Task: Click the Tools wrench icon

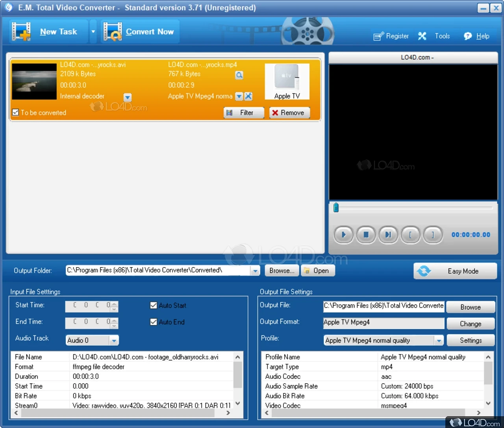Action: [x=422, y=36]
